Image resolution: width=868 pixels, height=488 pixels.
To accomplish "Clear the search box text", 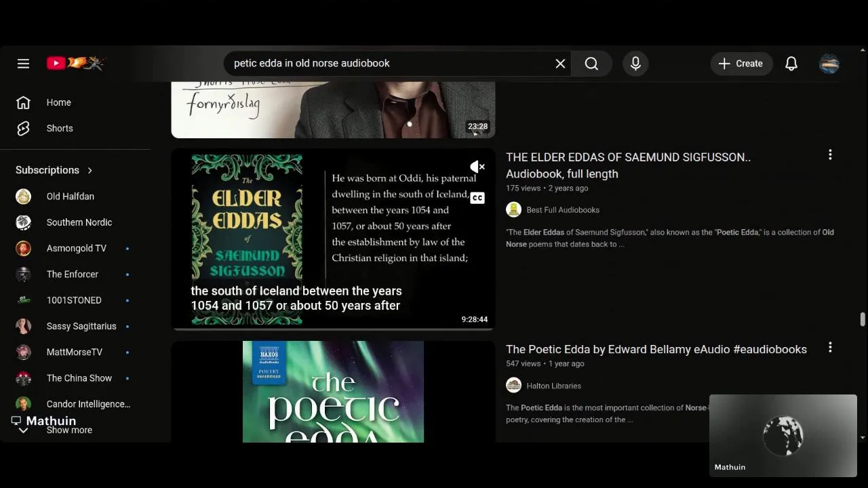I will click(x=560, y=64).
